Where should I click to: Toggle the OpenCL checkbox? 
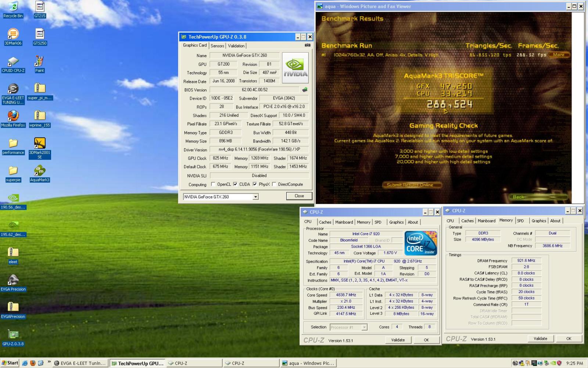(x=213, y=184)
